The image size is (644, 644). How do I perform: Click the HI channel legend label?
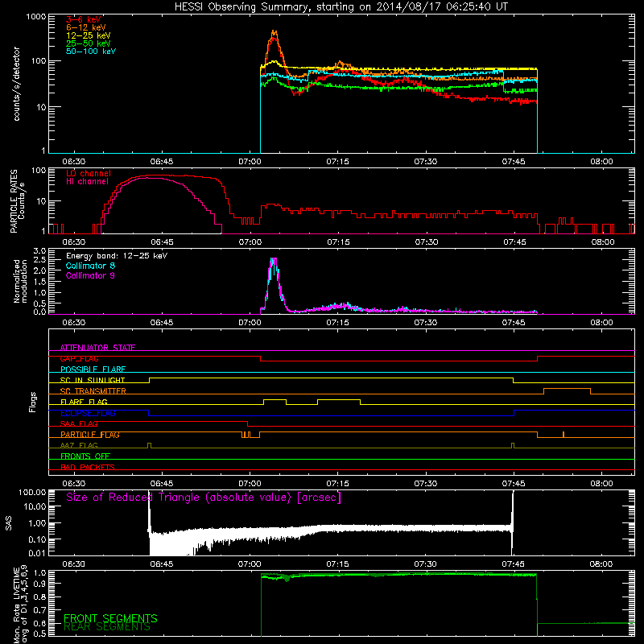click(87, 182)
